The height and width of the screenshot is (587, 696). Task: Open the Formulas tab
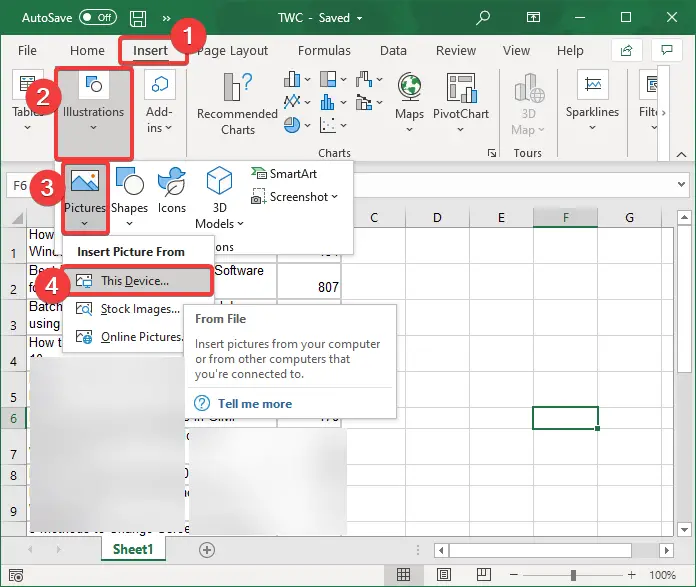coord(324,51)
